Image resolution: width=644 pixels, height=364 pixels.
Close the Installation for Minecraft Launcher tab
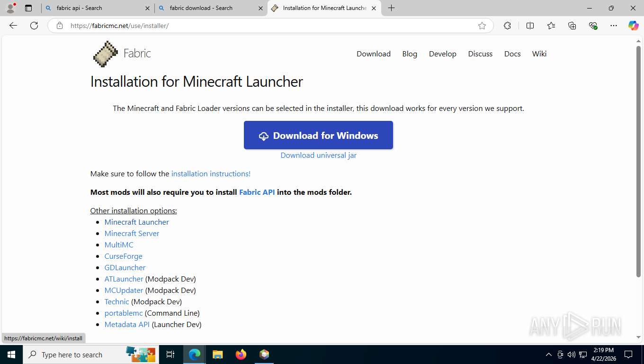(374, 8)
